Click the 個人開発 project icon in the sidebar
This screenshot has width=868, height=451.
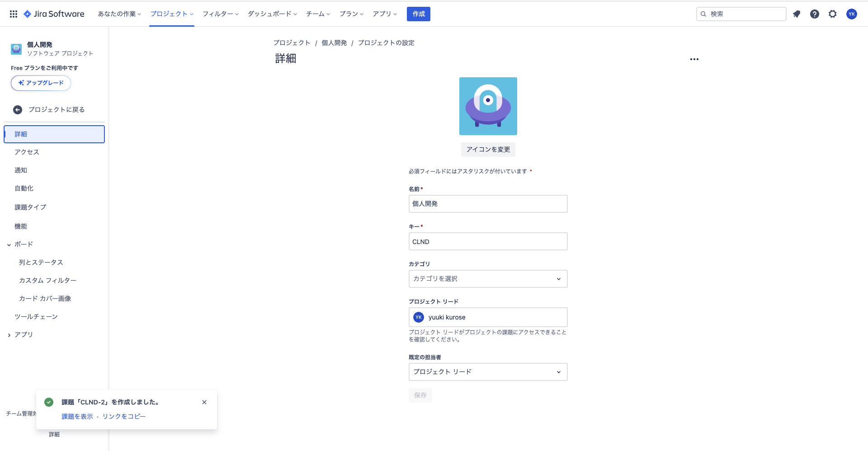click(16, 49)
